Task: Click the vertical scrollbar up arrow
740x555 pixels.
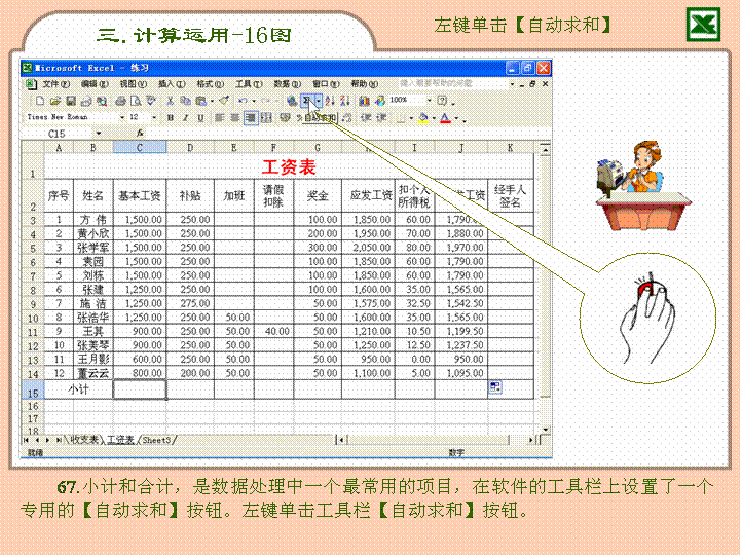Action: [x=545, y=150]
